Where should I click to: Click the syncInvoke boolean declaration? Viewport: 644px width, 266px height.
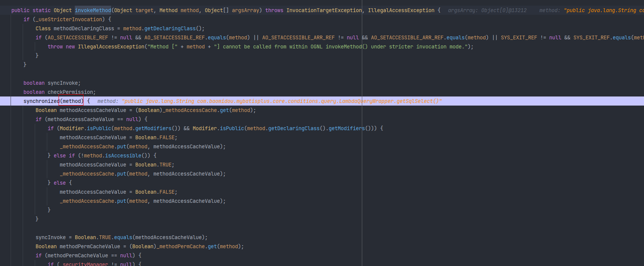click(x=63, y=83)
